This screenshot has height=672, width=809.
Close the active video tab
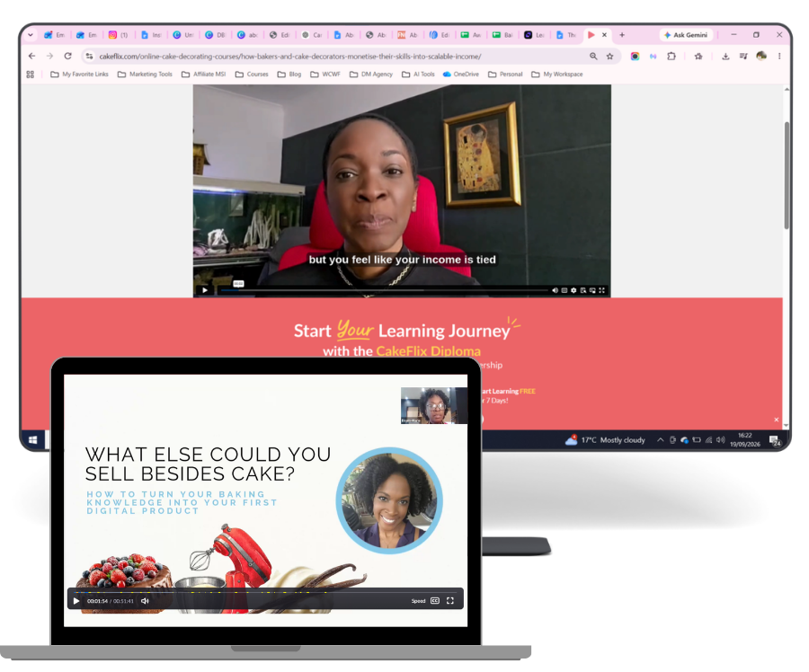click(604, 35)
